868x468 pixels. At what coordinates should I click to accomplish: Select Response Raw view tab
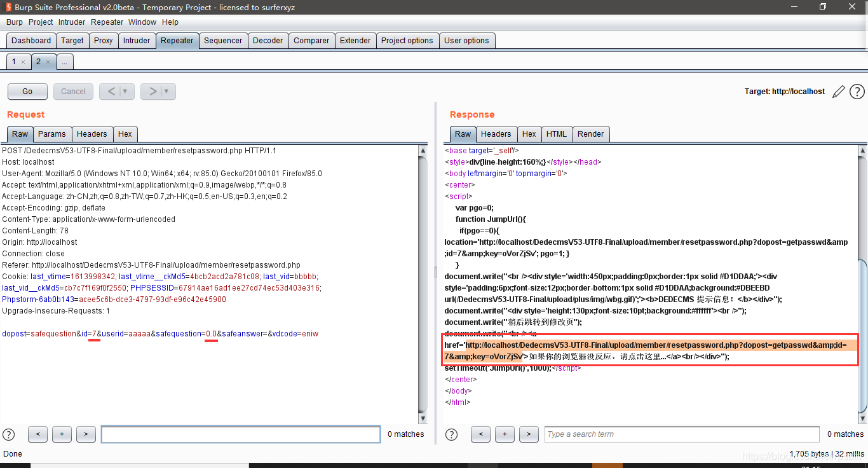pyautogui.click(x=463, y=134)
